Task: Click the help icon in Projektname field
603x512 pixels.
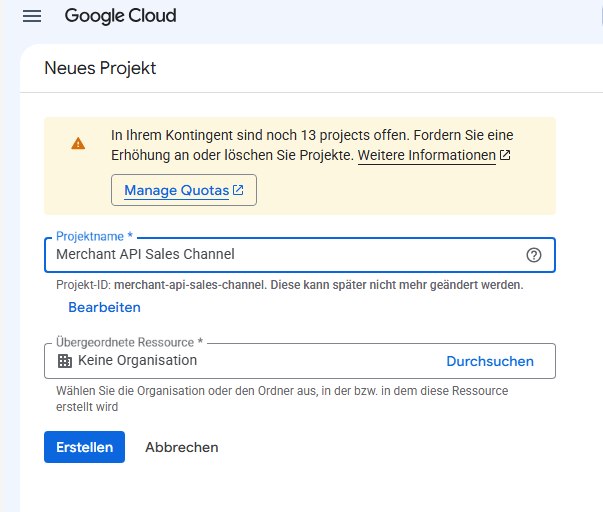Action: pyautogui.click(x=534, y=255)
